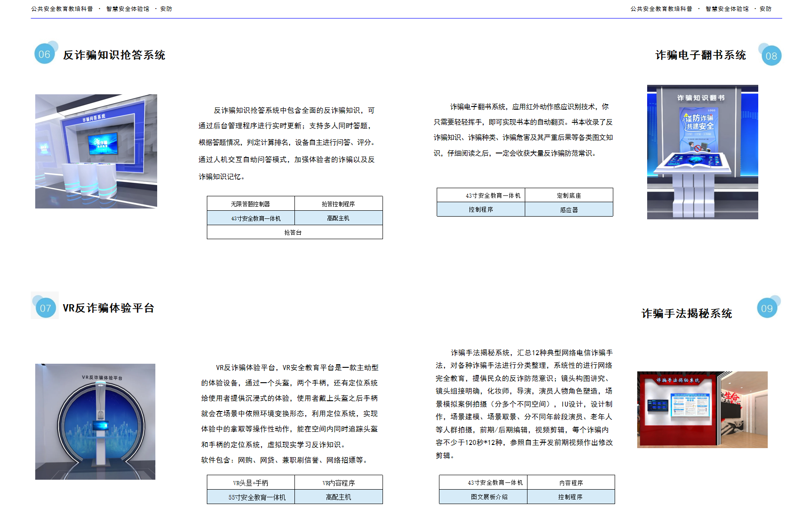Select the 诈骗知识翻书 kiosk rendering image
This screenshot has width=812, height=514.
[x=702, y=152]
